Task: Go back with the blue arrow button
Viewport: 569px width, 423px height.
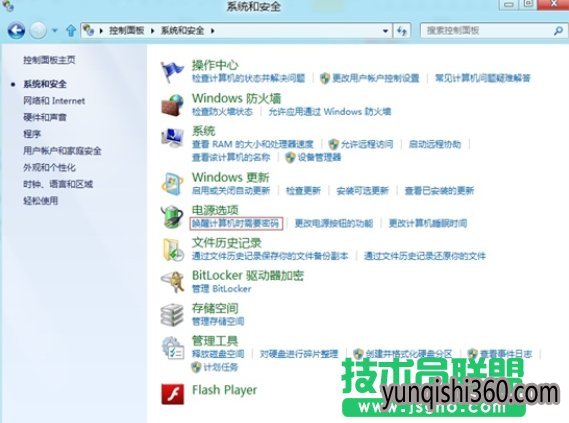Action: tap(16, 30)
